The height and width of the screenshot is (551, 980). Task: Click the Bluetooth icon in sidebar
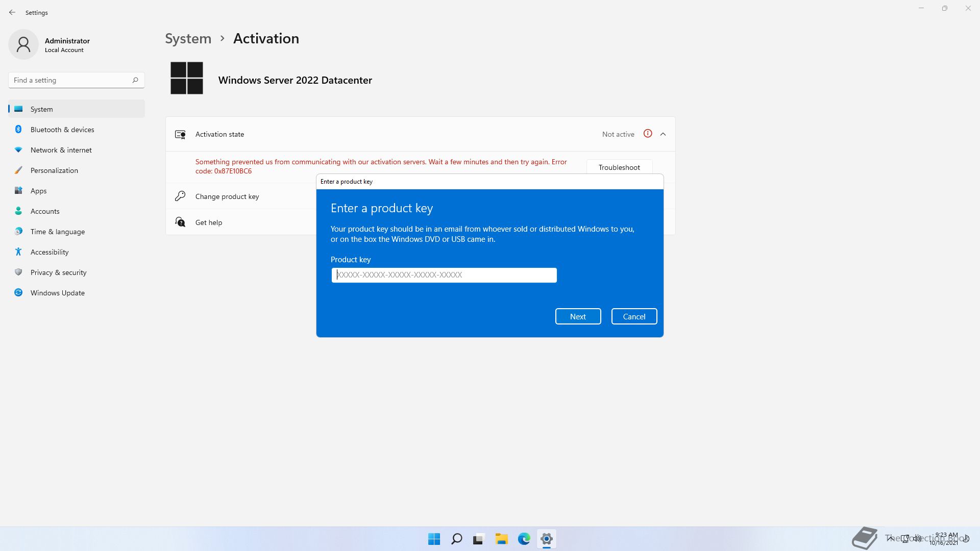pos(18,129)
